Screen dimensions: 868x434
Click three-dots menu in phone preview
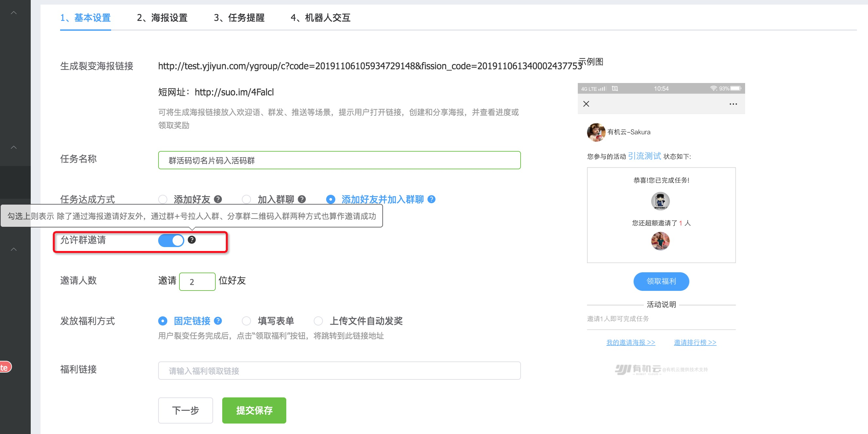pos(733,104)
